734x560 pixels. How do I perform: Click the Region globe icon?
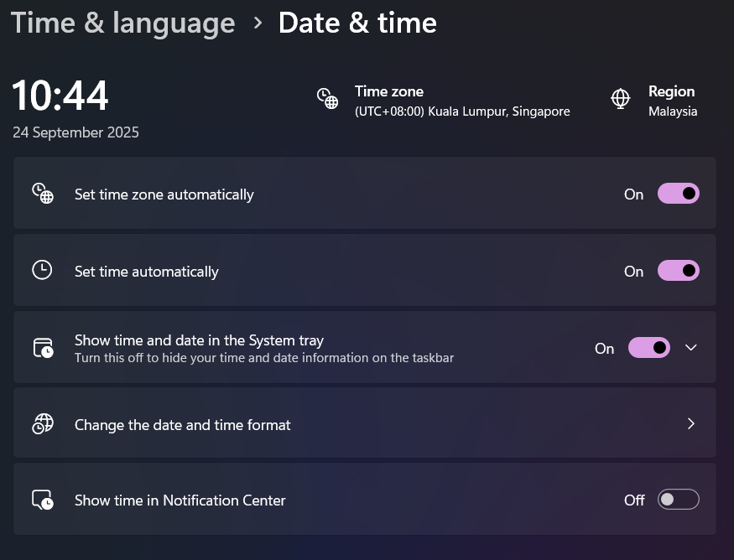tap(621, 98)
